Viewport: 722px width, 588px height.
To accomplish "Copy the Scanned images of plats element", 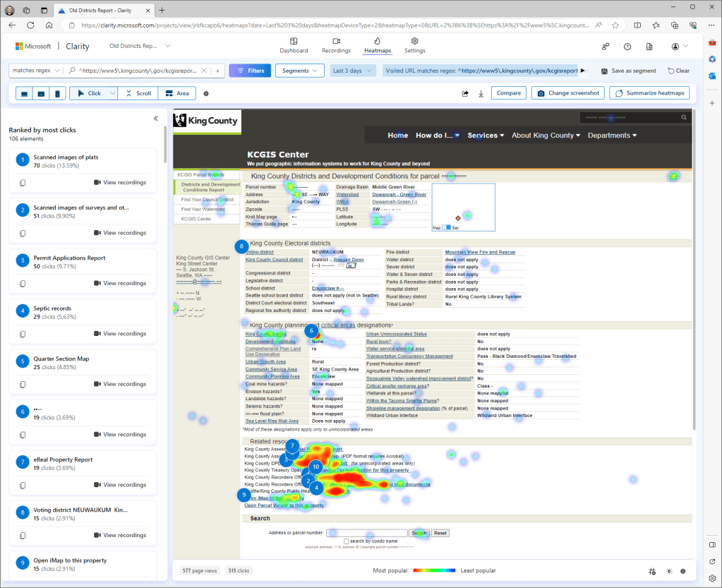I will pyautogui.click(x=23, y=183).
